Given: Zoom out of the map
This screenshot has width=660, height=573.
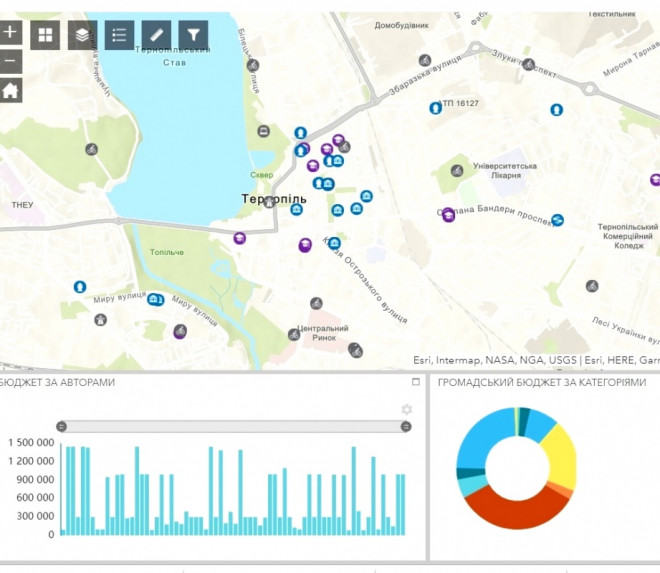Looking at the screenshot, I should coord(10,61).
